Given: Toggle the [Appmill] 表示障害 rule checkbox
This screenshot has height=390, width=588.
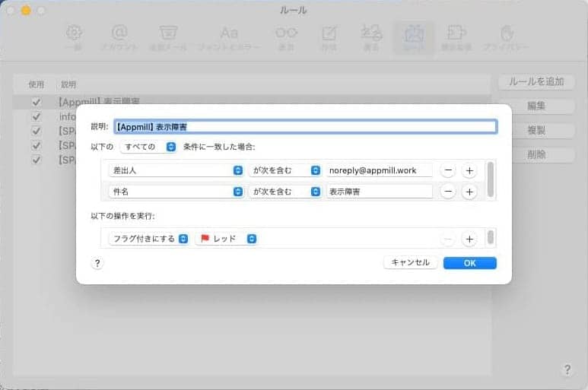Looking at the screenshot, I should click(37, 102).
